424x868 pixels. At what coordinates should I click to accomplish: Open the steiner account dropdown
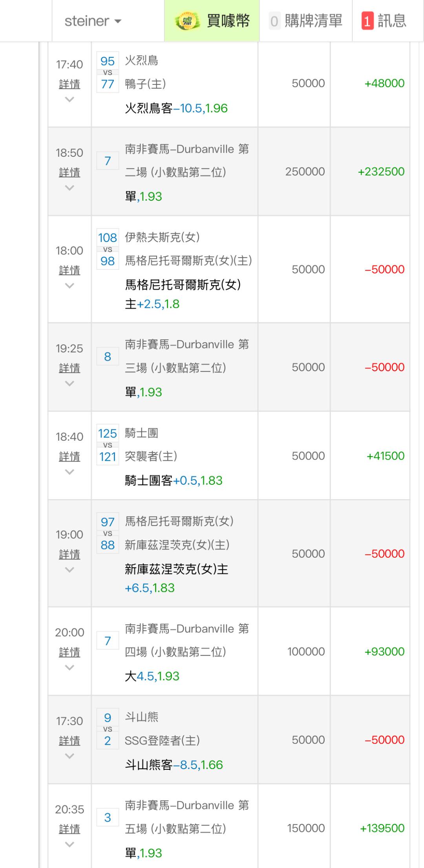tap(93, 21)
